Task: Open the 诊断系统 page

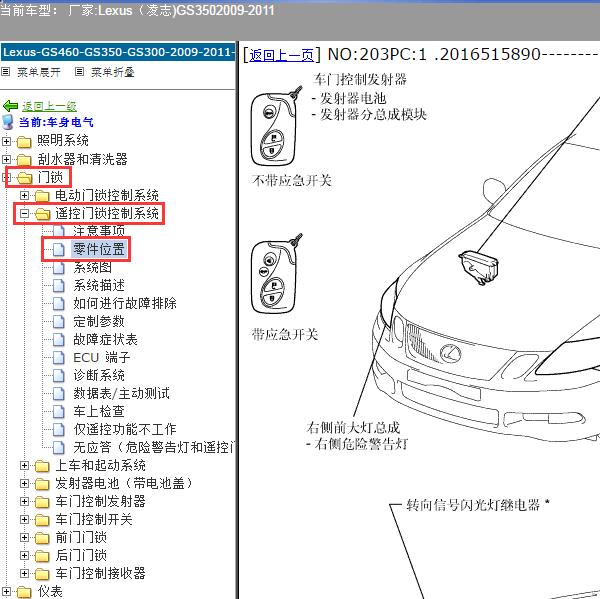Action: 99,375
